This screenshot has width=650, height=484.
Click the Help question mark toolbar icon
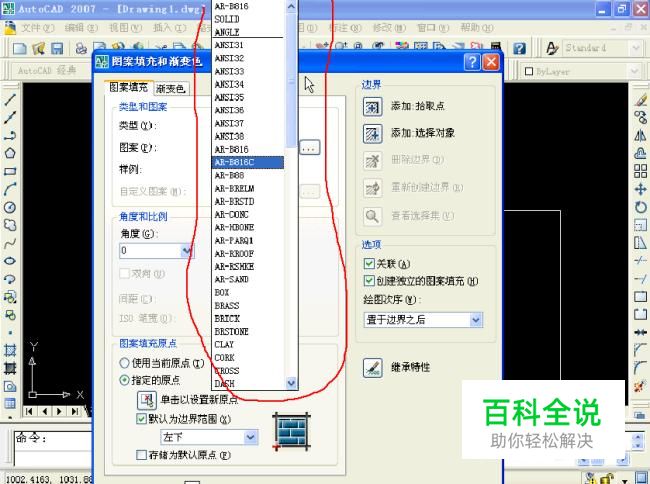click(519, 48)
